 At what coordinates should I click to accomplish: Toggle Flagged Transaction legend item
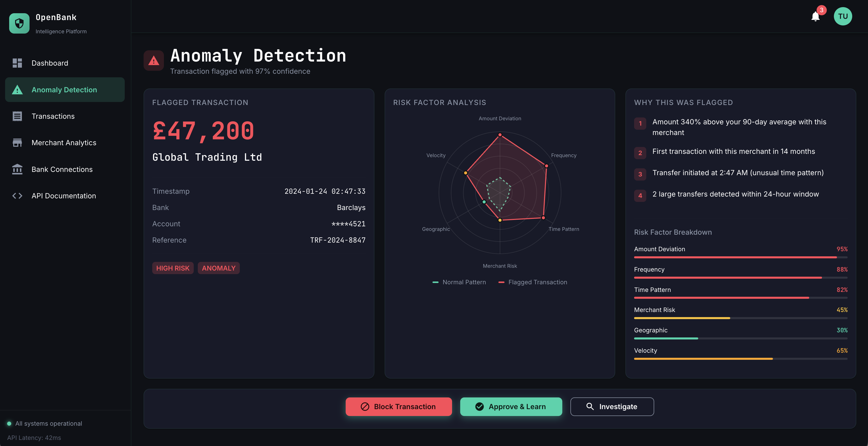point(533,282)
